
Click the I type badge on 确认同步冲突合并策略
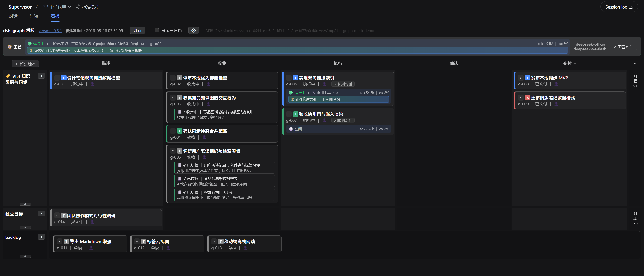(x=179, y=131)
